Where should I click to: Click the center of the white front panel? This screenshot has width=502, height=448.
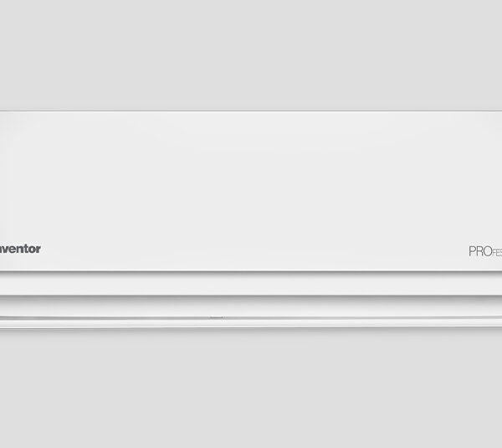(251, 191)
